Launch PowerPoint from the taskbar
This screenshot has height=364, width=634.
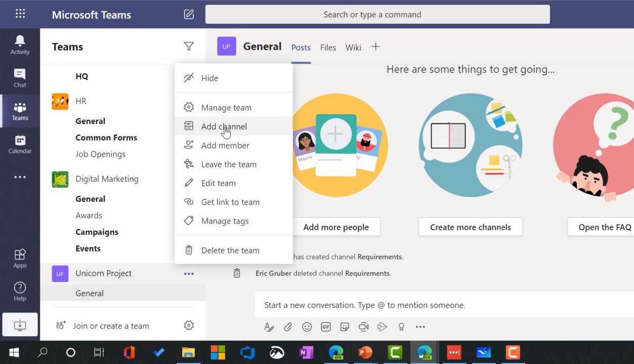pos(365,352)
